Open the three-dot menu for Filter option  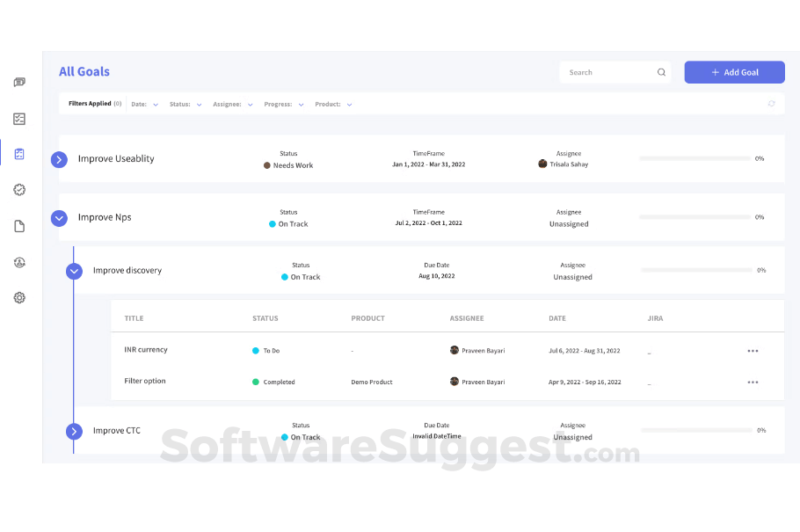pyautogui.click(x=753, y=382)
